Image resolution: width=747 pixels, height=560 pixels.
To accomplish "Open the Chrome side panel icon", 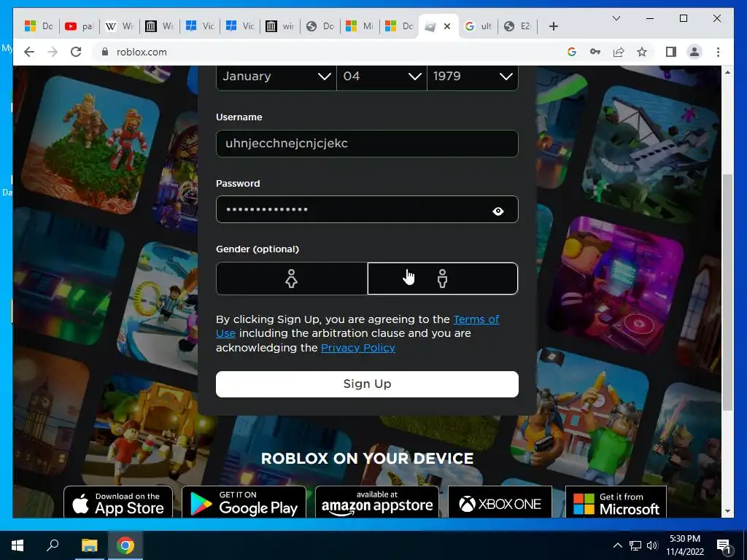I will (671, 52).
